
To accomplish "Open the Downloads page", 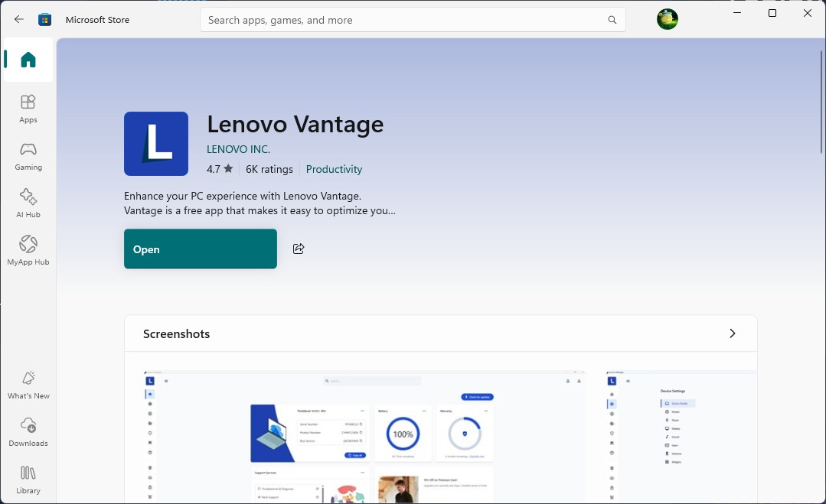I will point(28,432).
